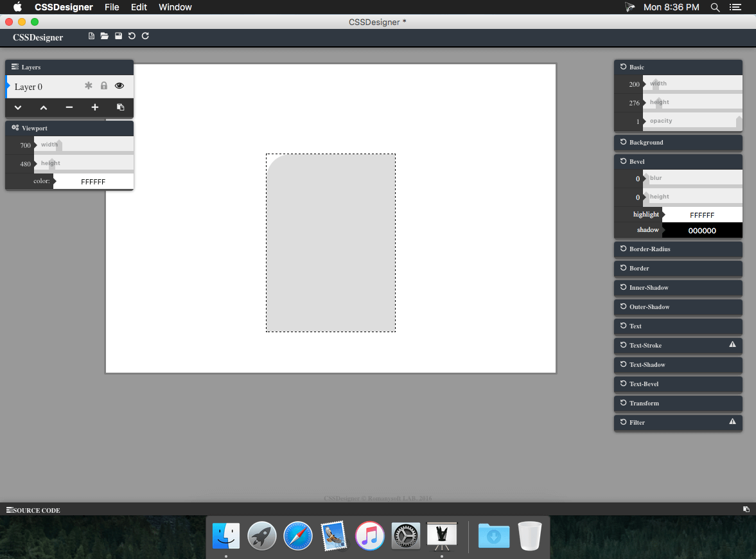Toggle Layer 0 visibility eye
This screenshot has width=756, height=559.
(x=119, y=86)
